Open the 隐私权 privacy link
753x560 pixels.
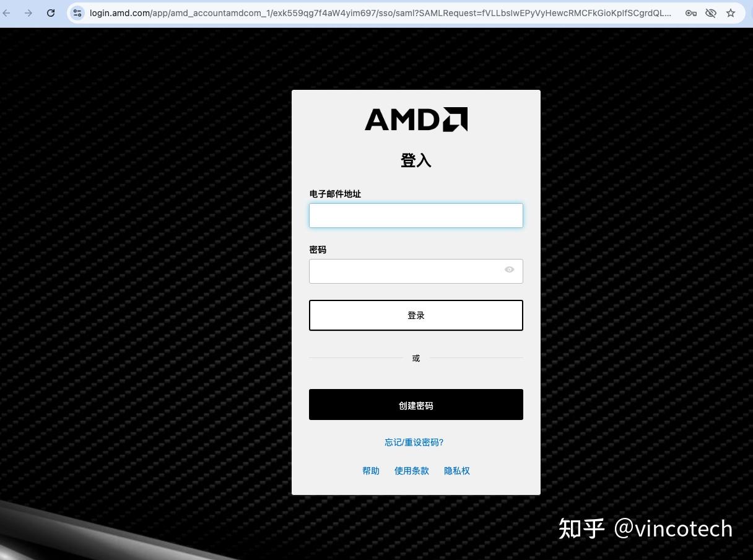[x=456, y=471]
